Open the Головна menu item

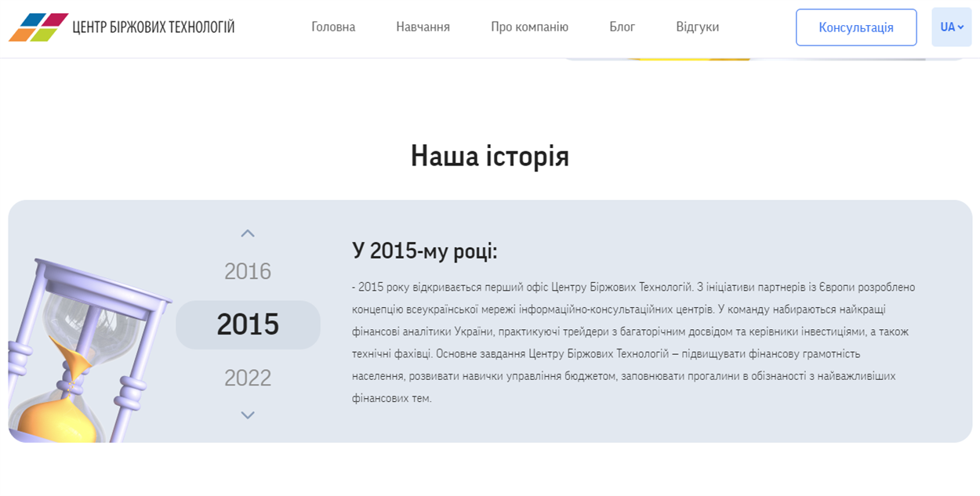[333, 27]
